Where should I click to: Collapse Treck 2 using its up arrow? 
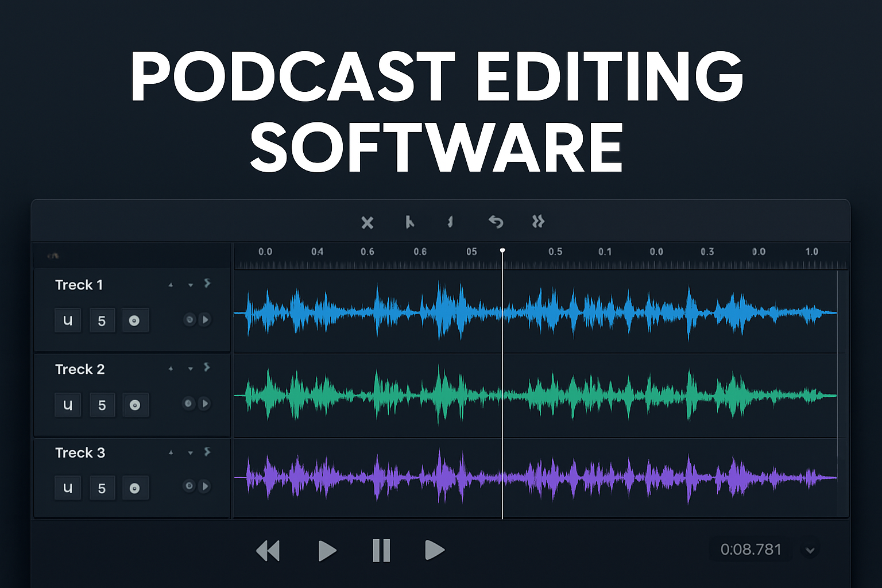point(171,368)
